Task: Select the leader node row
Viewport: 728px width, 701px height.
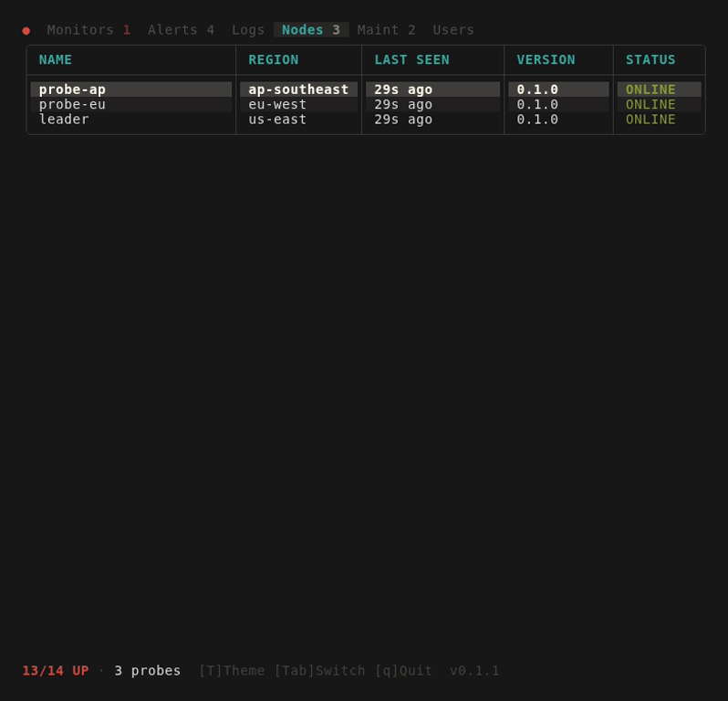Action: [x=366, y=119]
